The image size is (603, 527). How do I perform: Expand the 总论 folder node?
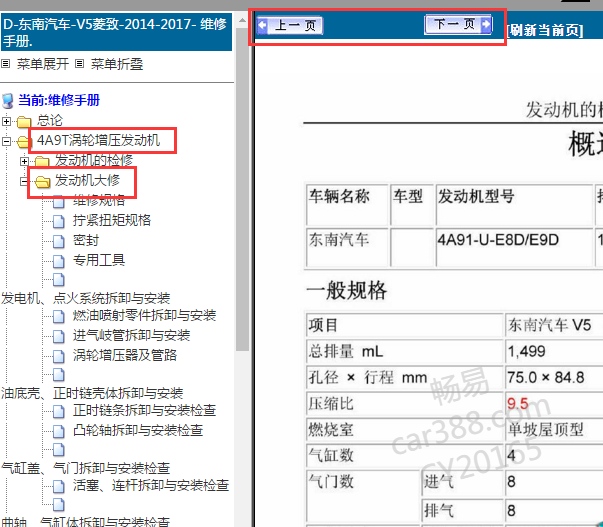point(6,121)
